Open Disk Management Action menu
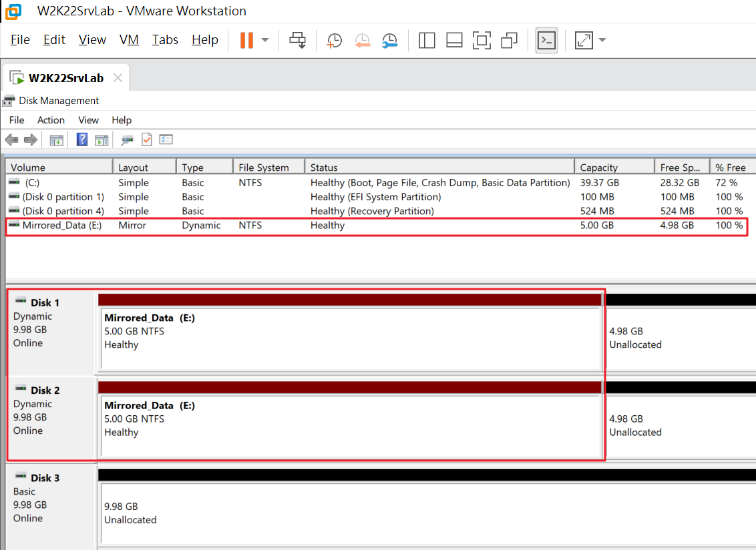The width and height of the screenshot is (756, 550). click(51, 120)
